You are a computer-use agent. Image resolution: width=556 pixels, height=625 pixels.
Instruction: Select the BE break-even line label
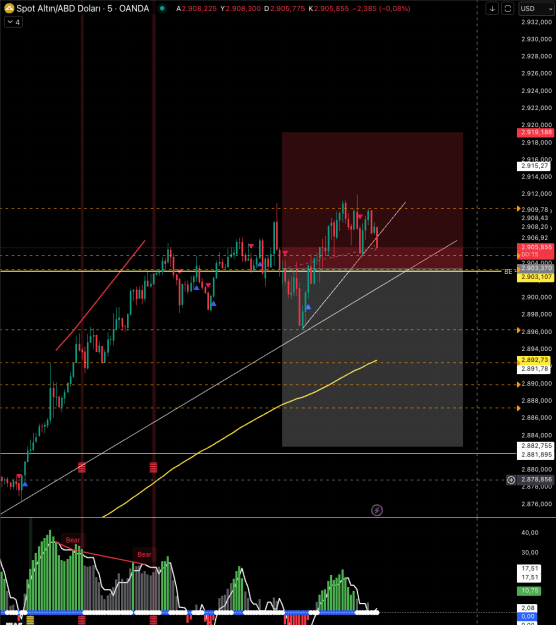[509, 271]
